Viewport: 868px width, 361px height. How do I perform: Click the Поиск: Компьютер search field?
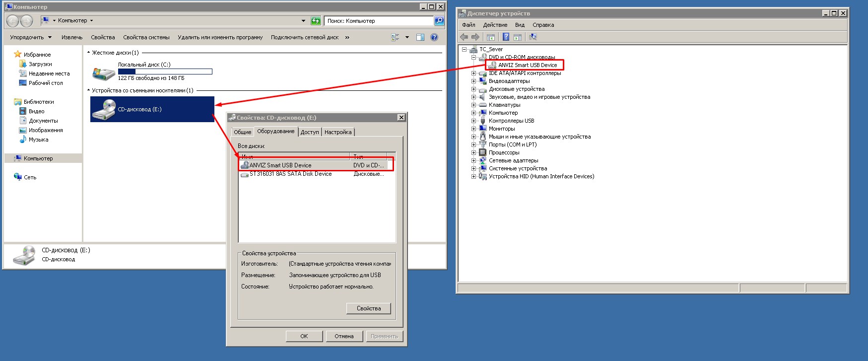tap(378, 21)
